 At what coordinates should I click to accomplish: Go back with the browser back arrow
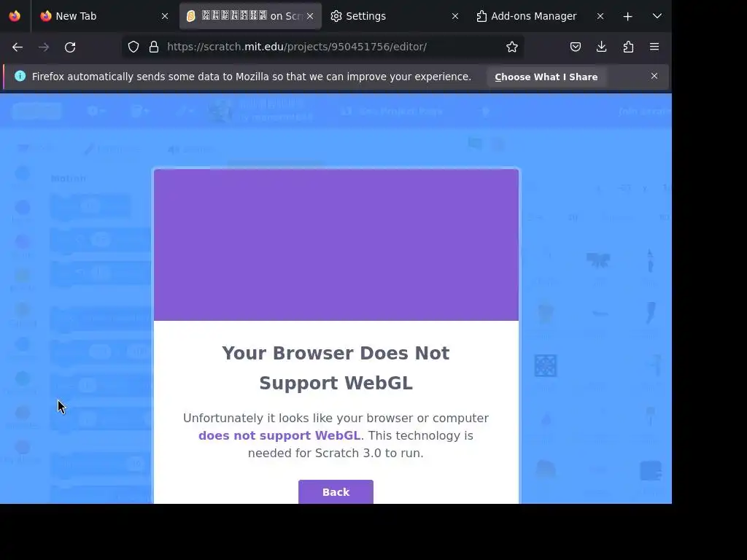[x=18, y=47]
